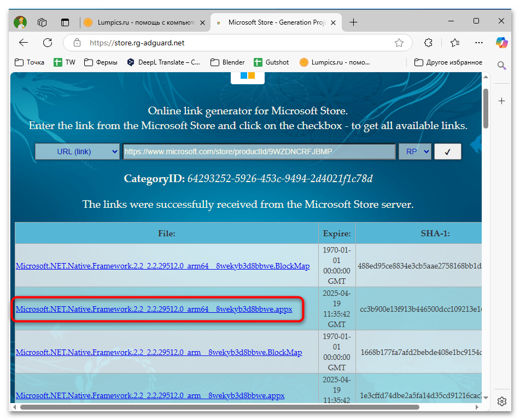520x420 pixels.
Task: Close the Microsoft Store tab
Action: pyautogui.click(x=334, y=22)
